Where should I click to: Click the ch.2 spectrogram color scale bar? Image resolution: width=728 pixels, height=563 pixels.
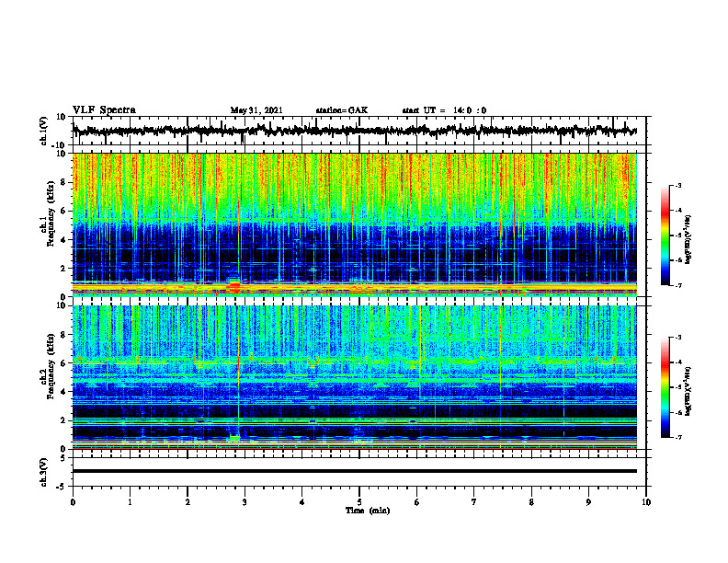click(x=665, y=387)
